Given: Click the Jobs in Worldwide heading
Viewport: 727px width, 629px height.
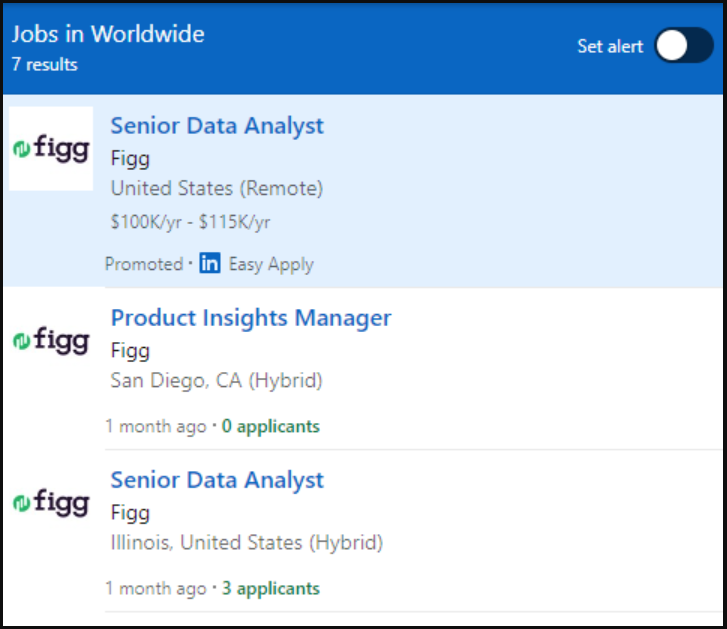Looking at the screenshot, I should click(108, 34).
